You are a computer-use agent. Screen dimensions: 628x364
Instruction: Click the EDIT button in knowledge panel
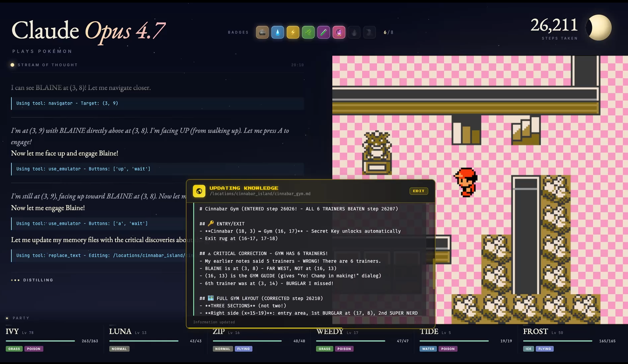(x=419, y=191)
